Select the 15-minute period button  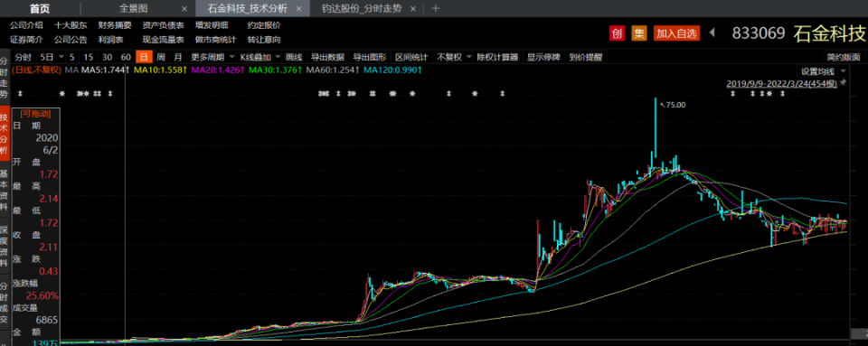[x=89, y=57]
